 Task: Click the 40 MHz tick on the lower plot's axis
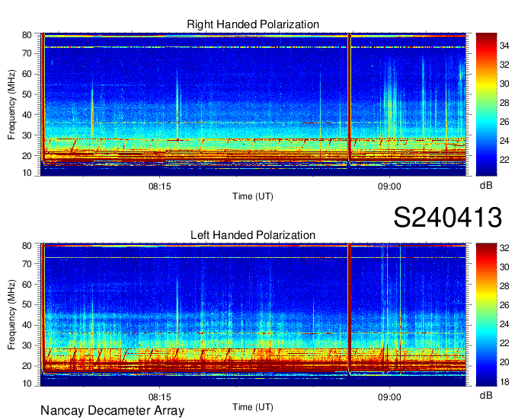(27, 325)
